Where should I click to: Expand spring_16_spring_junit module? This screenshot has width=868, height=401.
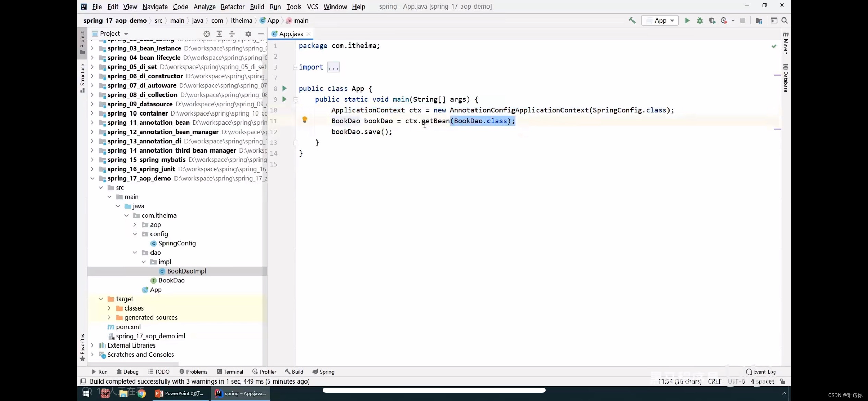click(x=92, y=169)
